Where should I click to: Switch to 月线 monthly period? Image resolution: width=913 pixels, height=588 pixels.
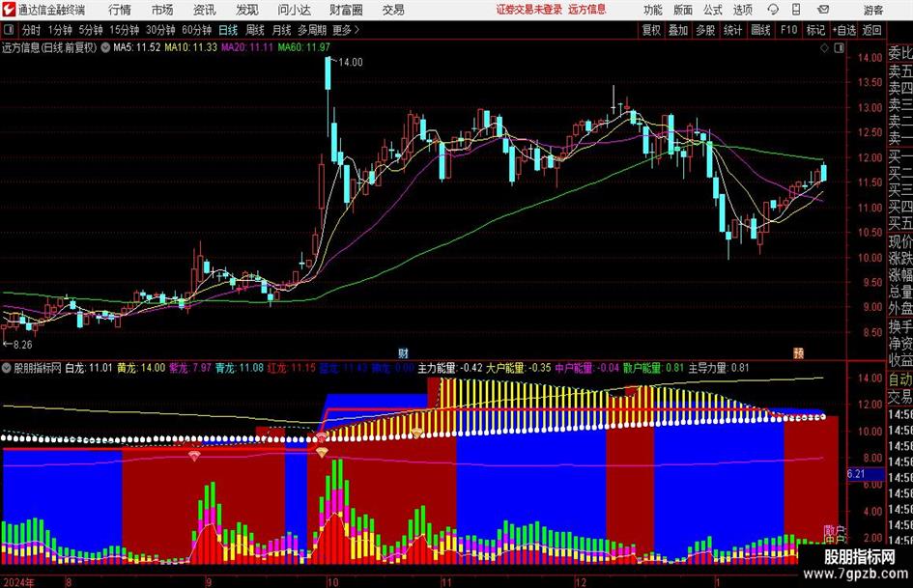tap(282, 30)
